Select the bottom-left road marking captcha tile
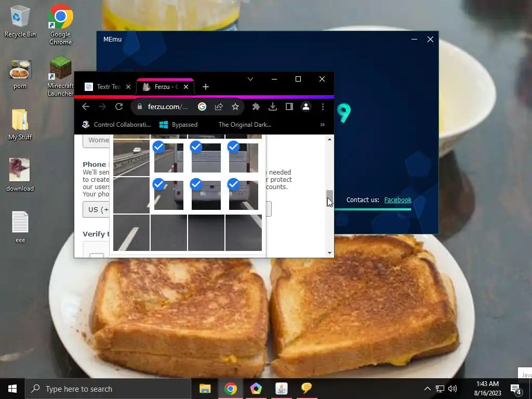 [131, 233]
